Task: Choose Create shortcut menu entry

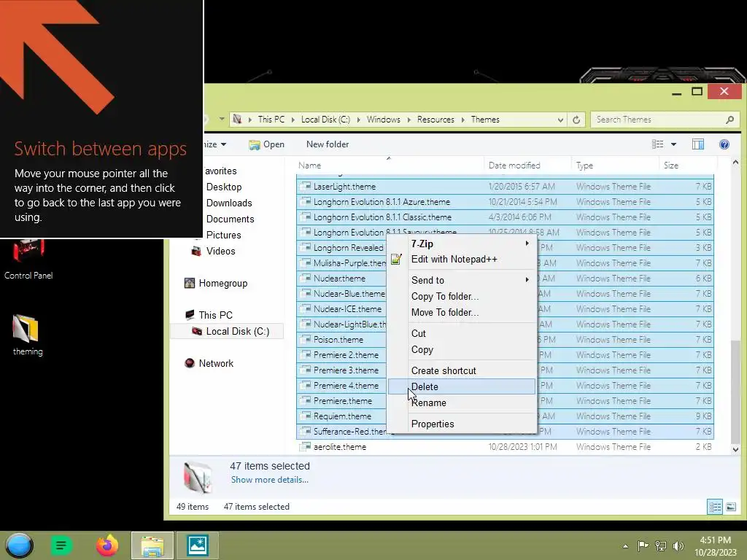Action: [x=461, y=370]
